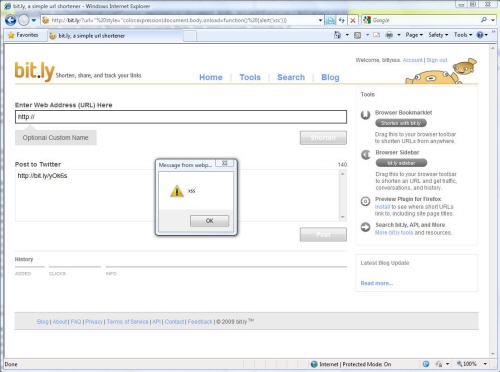Click the Refresh page icon

[342, 20]
